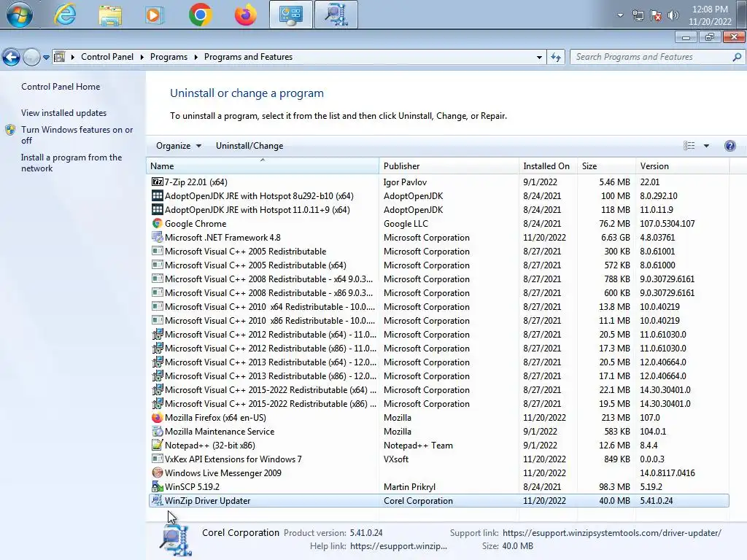
Task: Select Visual C++ 2013 Redistributable (x64) row
Action: 438,362
